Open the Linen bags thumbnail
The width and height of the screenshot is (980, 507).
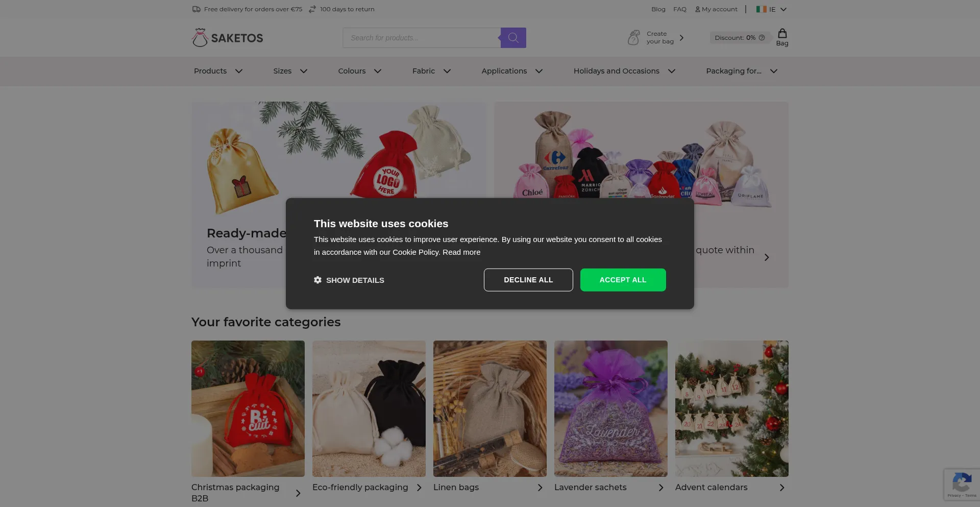click(490, 408)
